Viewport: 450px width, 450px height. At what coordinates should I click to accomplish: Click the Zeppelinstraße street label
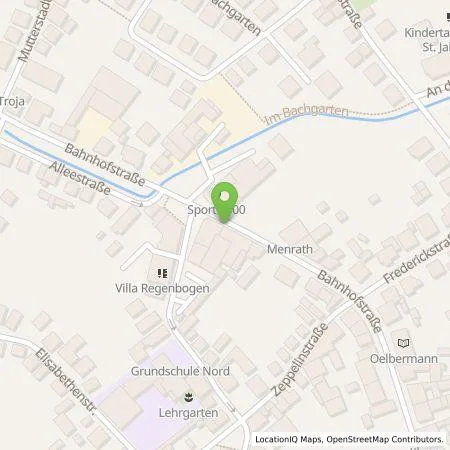[300, 359]
